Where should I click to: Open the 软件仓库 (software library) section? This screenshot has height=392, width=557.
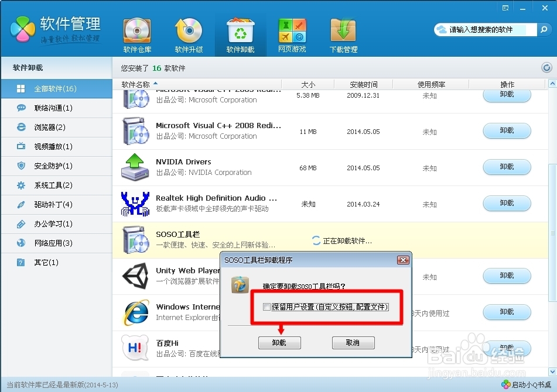pos(136,34)
